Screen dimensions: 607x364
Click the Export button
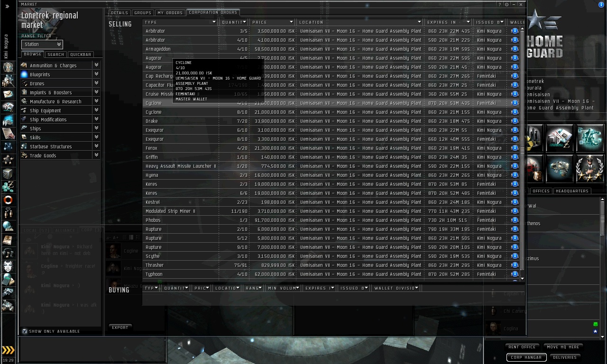(120, 328)
